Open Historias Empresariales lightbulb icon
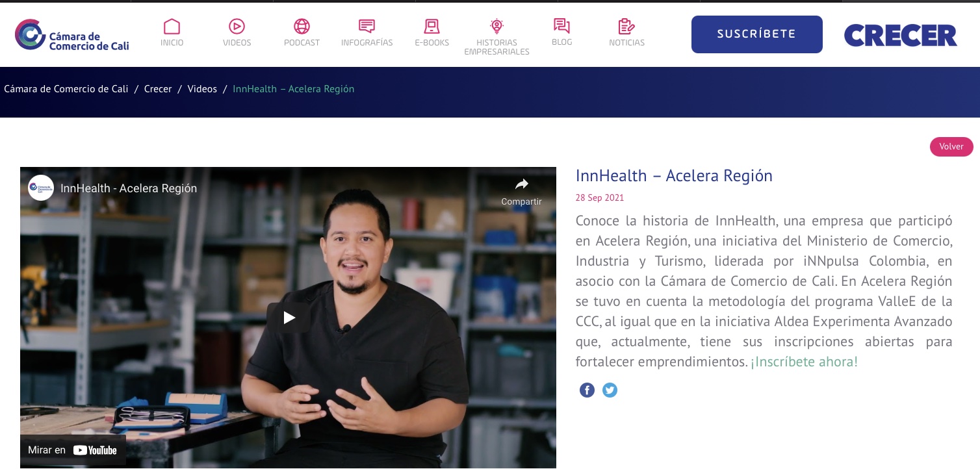This screenshot has width=980, height=469. (496, 27)
